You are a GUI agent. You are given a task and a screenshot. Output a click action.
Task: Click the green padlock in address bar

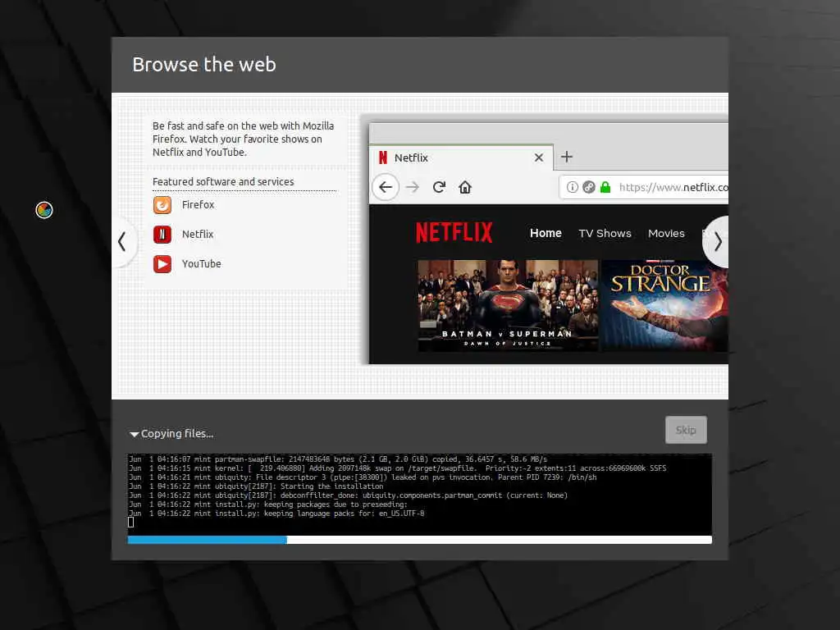(x=605, y=187)
